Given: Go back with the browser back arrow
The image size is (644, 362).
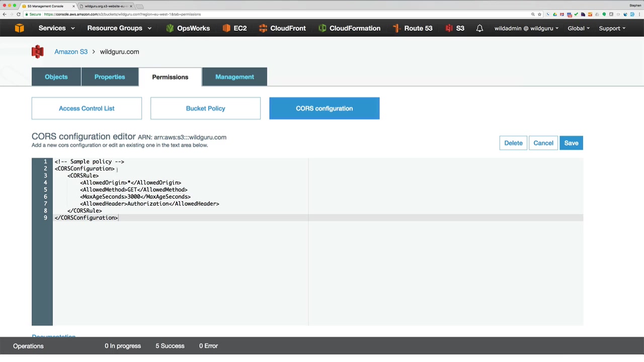Looking at the screenshot, I should 5,14.
